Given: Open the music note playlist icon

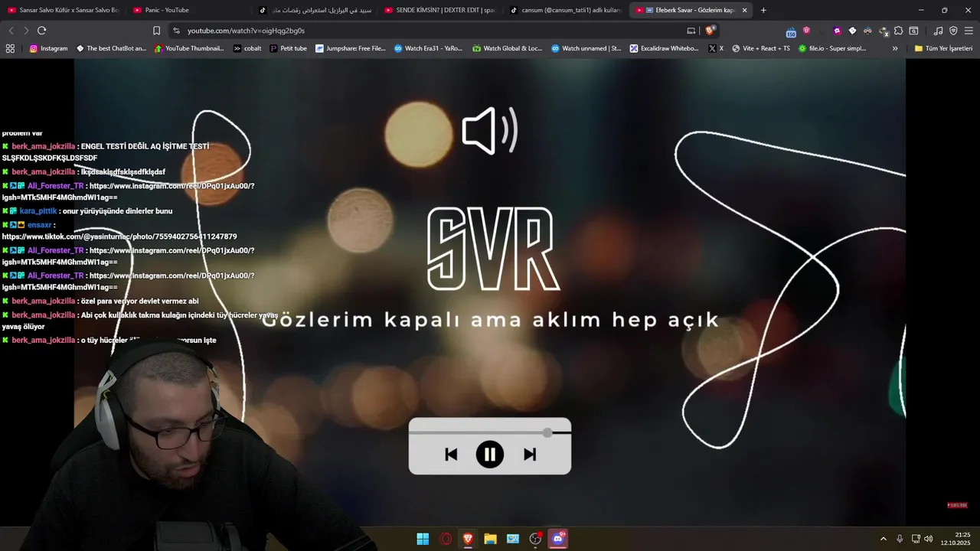Looking at the screenshot, I should pos(938,31).
